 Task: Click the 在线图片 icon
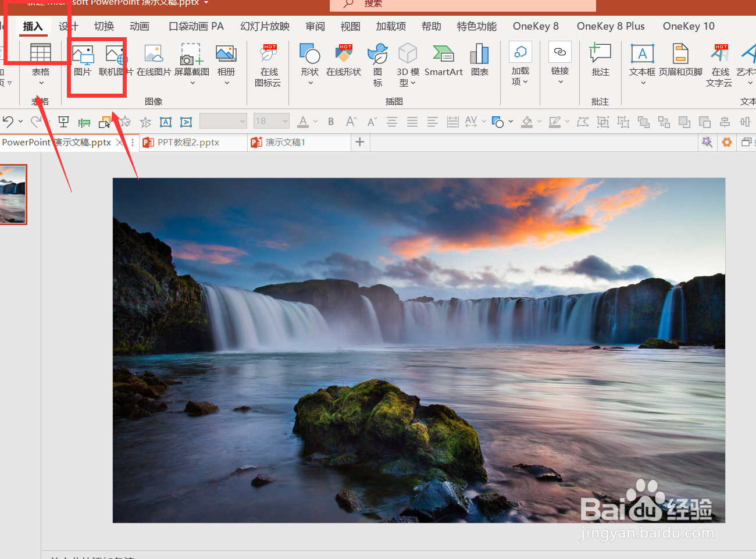click(154, 61)
